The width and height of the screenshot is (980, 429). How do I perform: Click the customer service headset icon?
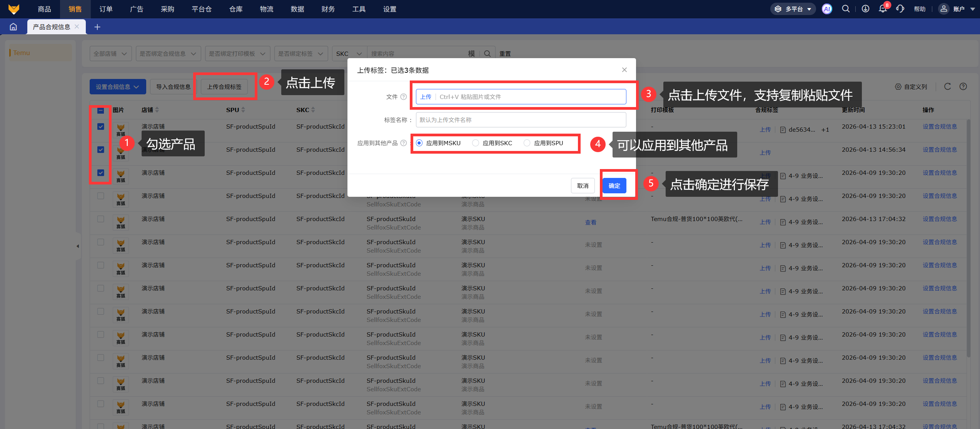[900, 9]
